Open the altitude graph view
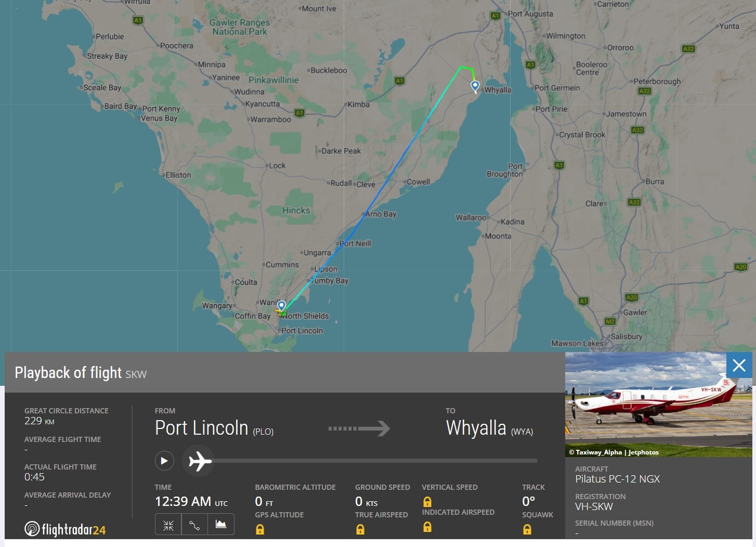 click(x=220, y=524)
